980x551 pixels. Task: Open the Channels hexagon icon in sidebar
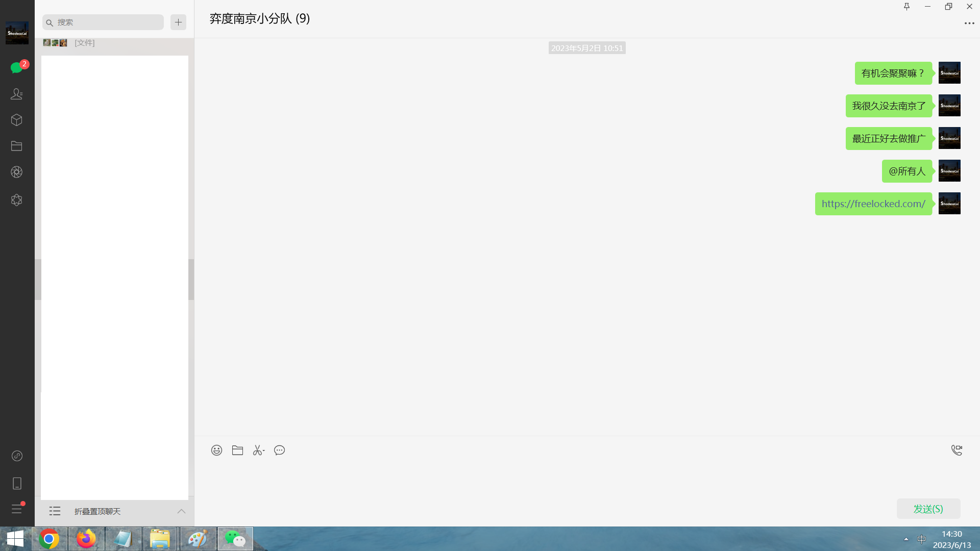pyautogui.click(x=17, y=200)
